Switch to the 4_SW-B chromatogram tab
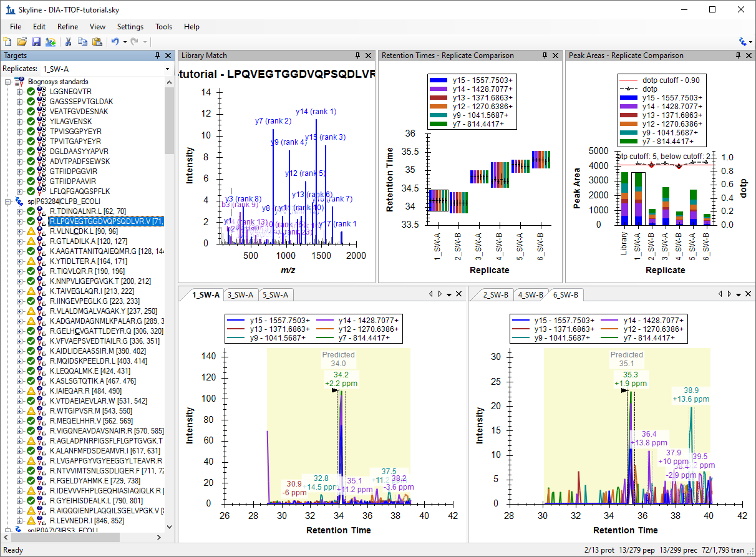Viewport: 756px width, 557px height. pos(531,295)
